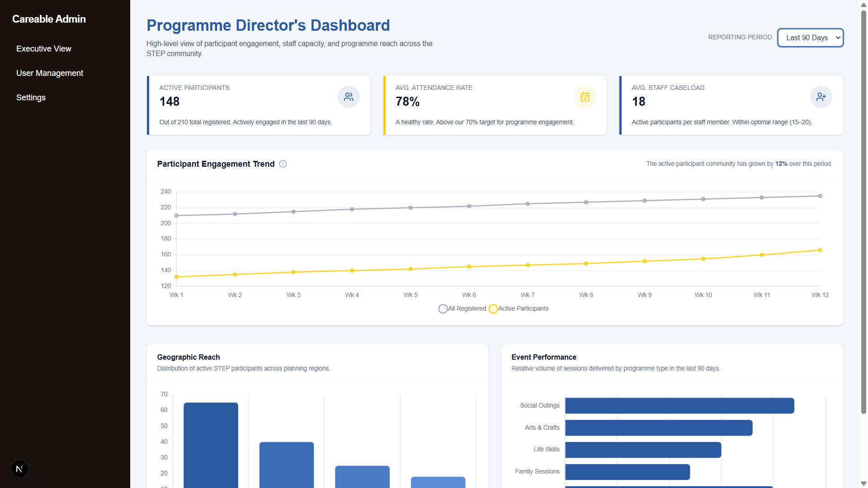Viewport: 868px width, 488px height.
Task: Toggle the All Registered series legend
Action: tap(467, 309)
